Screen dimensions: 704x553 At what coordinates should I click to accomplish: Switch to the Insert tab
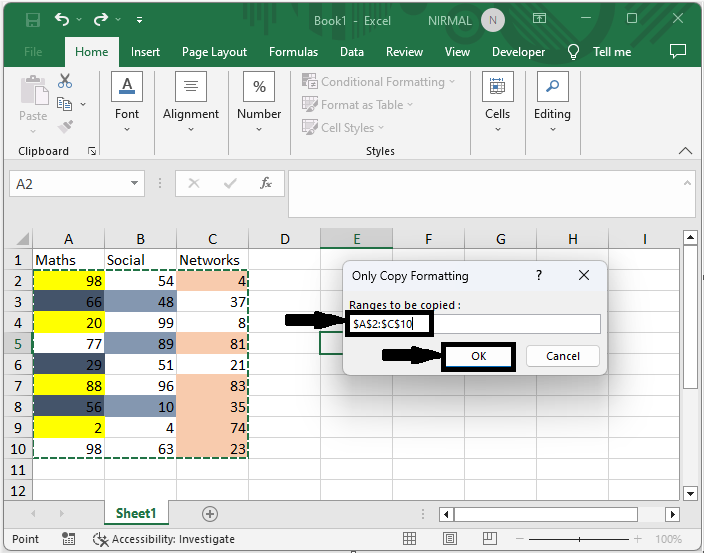click(x=145, y=52)
